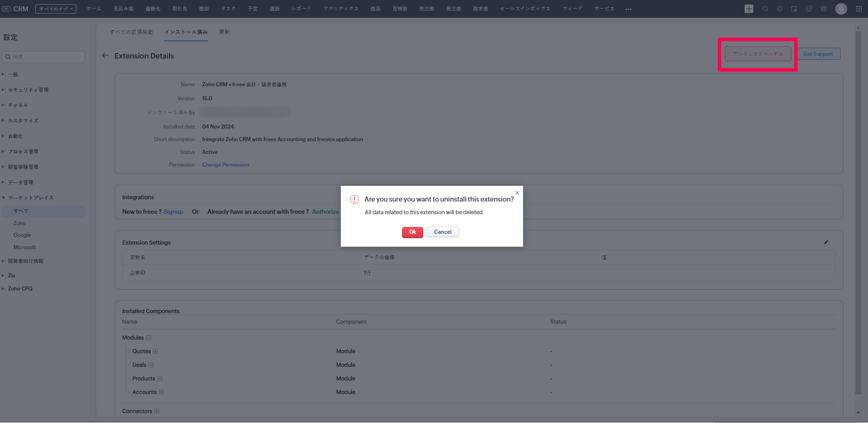
Task: Expand the Quotes module node
Action: [x=155, y=351]
